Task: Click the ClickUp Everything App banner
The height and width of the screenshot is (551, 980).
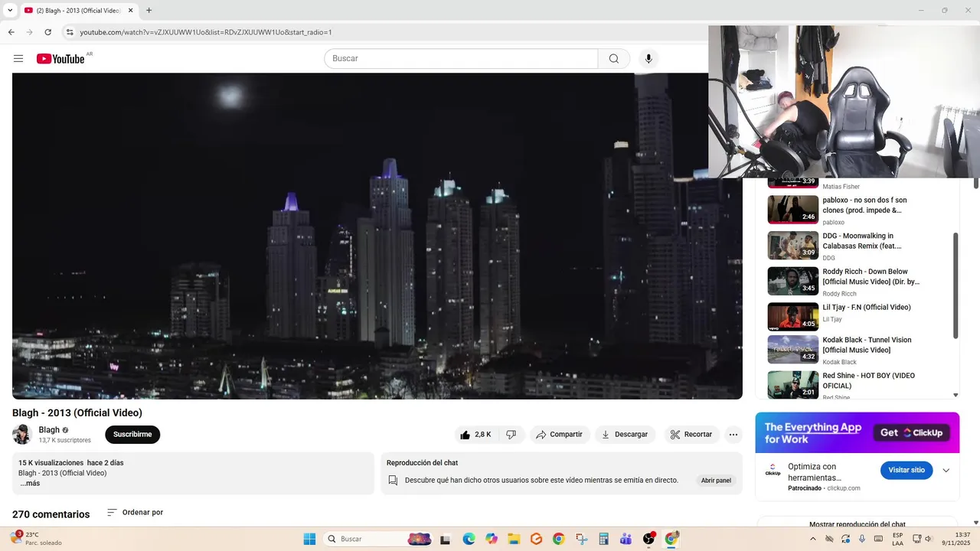Action: click(x=857, y=432)
